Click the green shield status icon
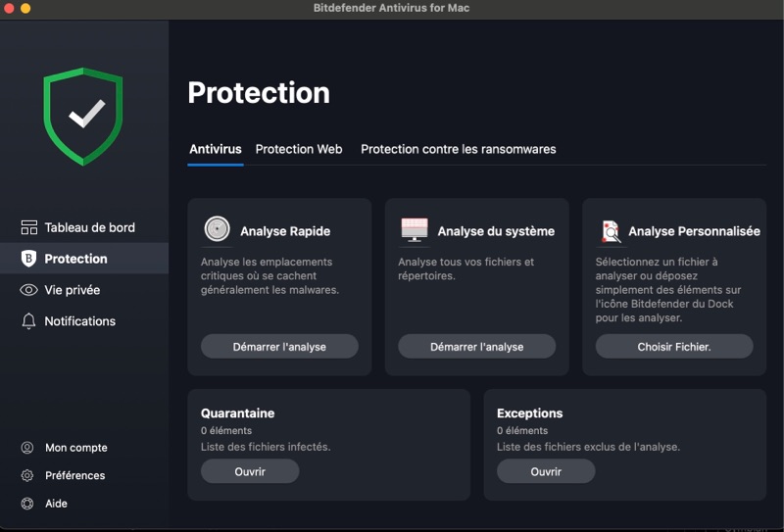This screenshot has width=784, height=532. tap(83, 116)
